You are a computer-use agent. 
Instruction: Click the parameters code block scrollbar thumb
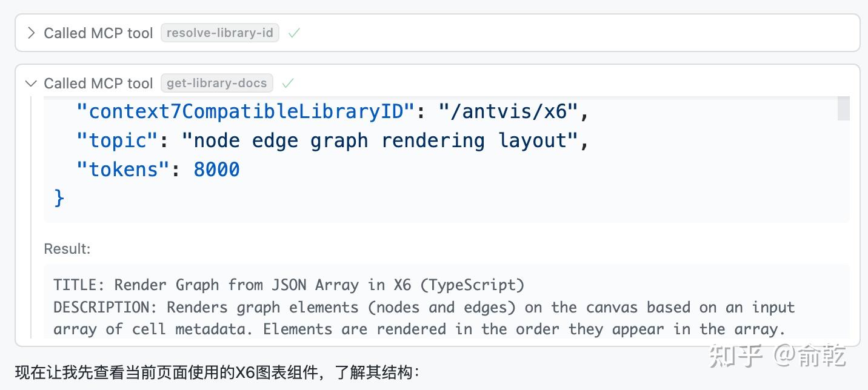[x=843, y=108]
